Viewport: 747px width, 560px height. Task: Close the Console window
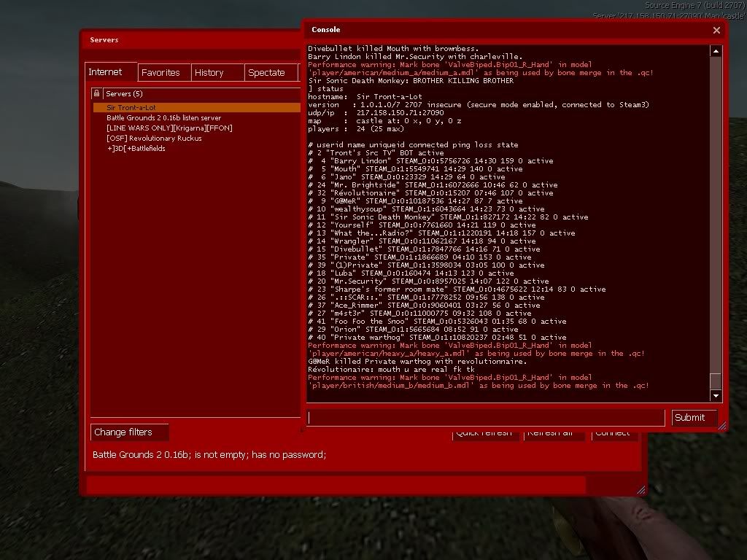(716, 30)
